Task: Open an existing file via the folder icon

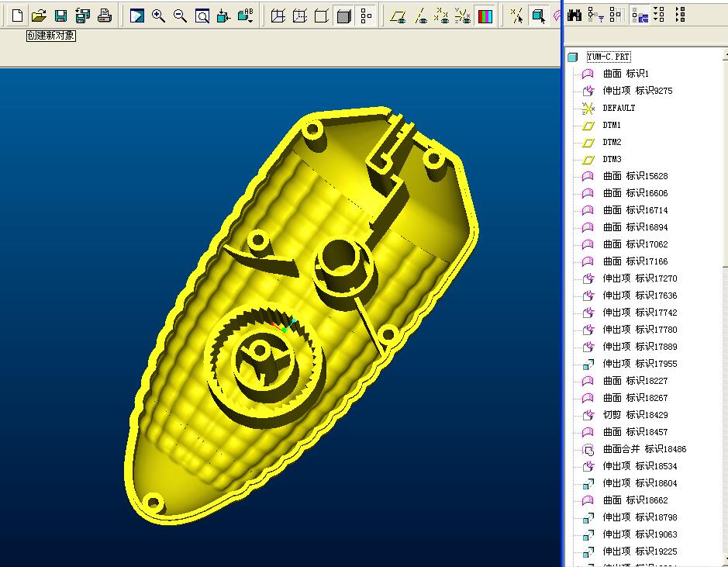Action: coord(39,16)
